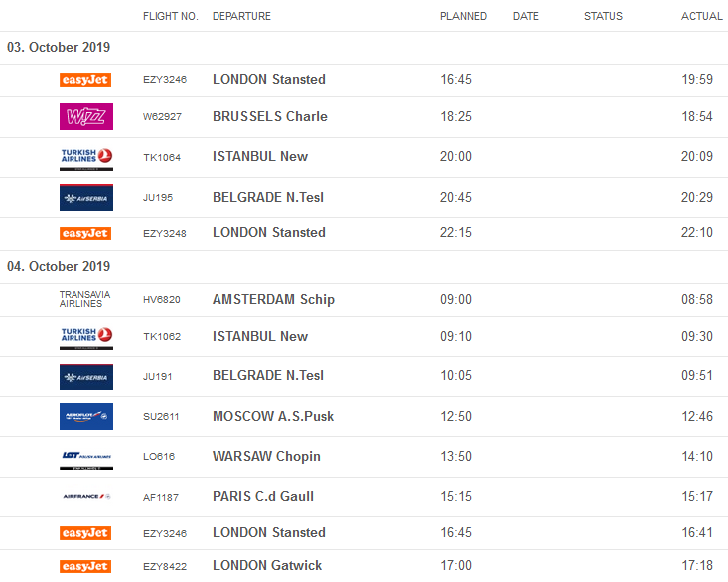Click the Air Serbia logo for flight JU191

pos(86,377)
